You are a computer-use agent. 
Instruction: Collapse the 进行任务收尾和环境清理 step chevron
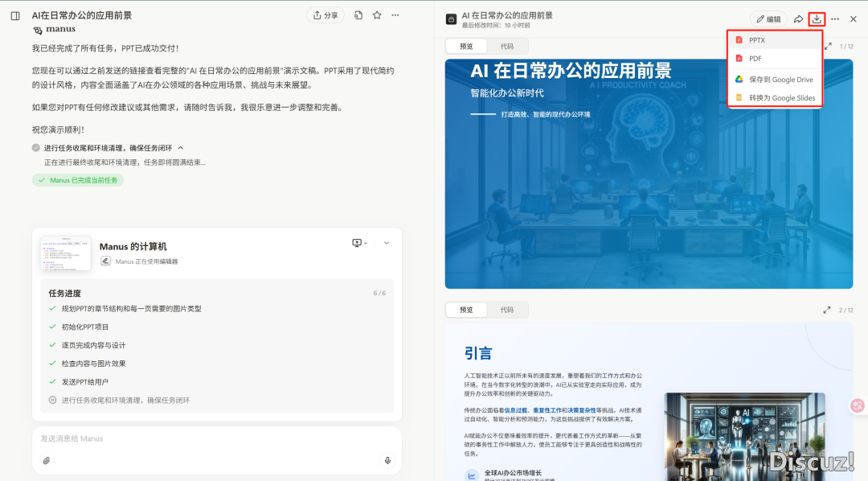point(181,148)
